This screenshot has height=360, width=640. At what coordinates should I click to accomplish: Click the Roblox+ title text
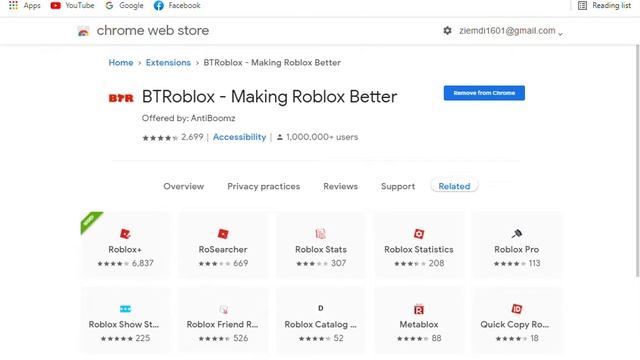(x=125, y=249)
